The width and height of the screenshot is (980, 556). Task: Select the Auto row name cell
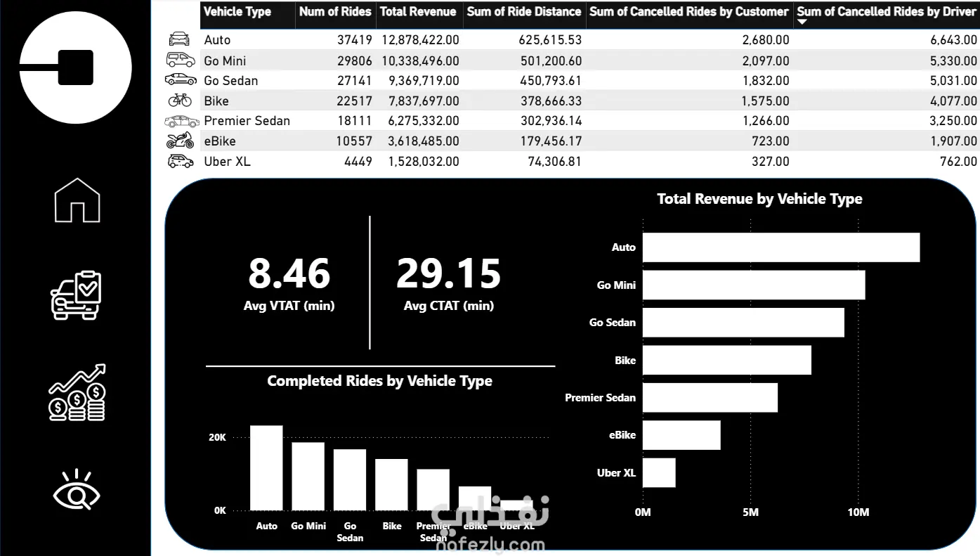tap(217, 40)
